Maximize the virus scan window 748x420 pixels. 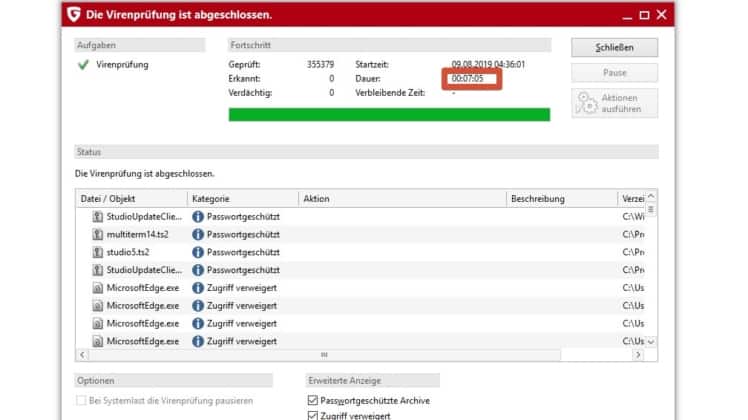click(x=644, y=15)
